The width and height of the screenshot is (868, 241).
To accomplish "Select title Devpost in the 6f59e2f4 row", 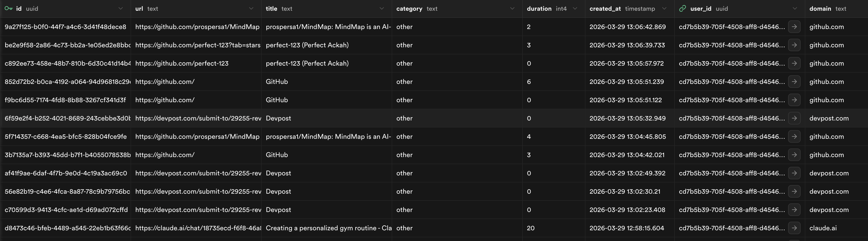I will 326,118.
